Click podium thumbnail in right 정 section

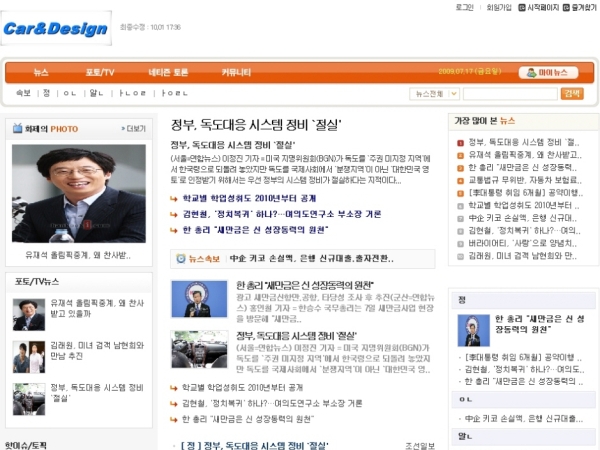click(474, 331)
